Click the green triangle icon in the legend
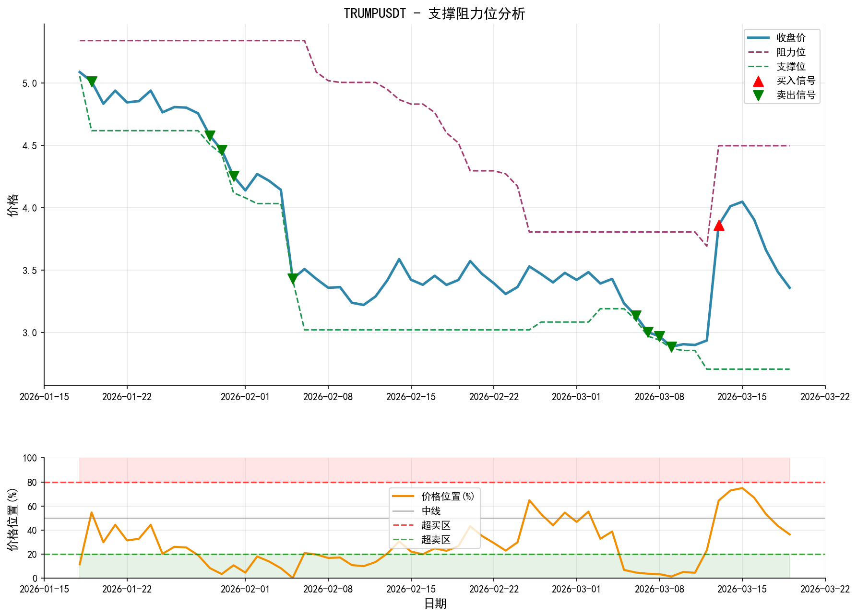 point(758,95)
